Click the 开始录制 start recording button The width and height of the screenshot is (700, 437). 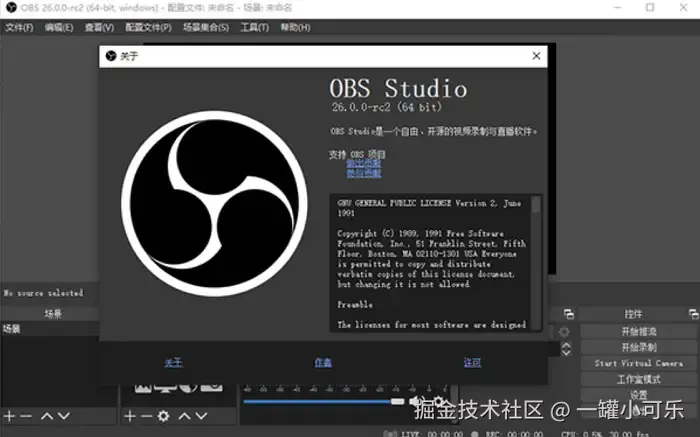(638, 347)
